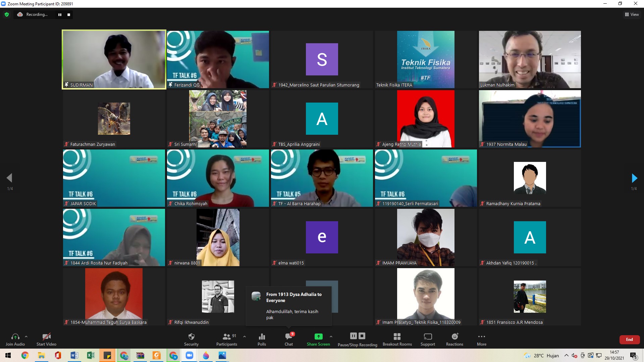644x362 pixels.
Task: Click the green Share Screen button
Action: pos(318,339)
